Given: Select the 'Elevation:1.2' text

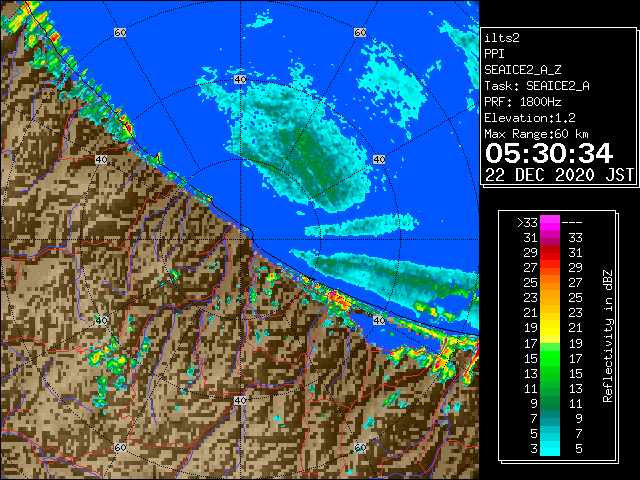Looking at the screenshot, I should [x=530, y=118].
